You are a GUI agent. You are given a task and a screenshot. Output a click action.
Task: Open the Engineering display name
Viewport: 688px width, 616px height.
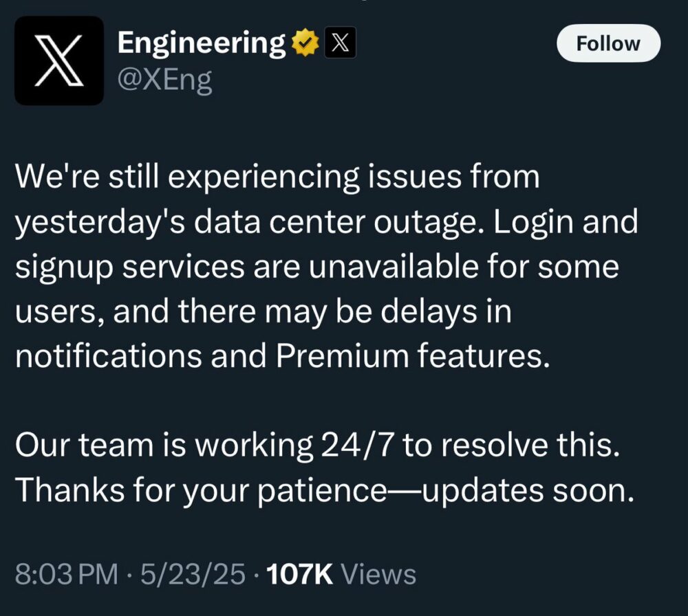coord(202,43)
